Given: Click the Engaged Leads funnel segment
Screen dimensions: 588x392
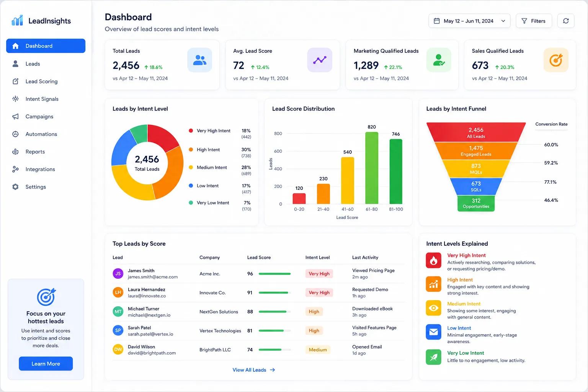Looking at the screenshot, I should pyautogui.click(x=476, y=151).
